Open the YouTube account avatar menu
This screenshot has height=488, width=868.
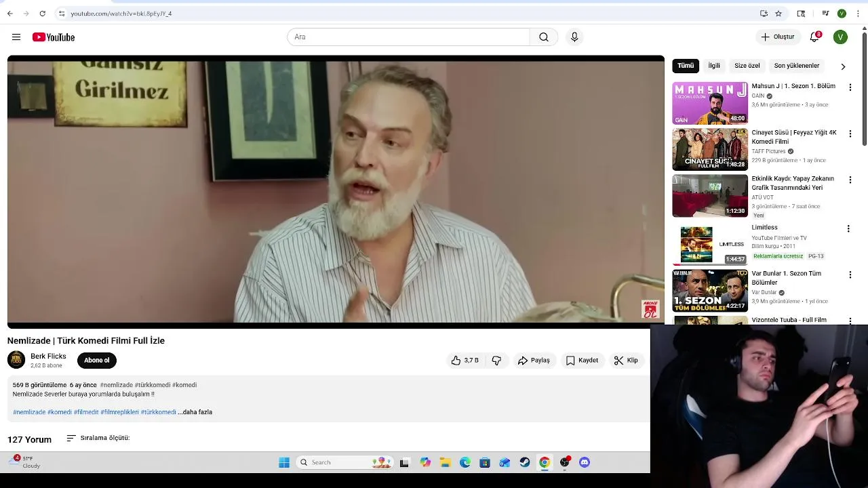840,37
